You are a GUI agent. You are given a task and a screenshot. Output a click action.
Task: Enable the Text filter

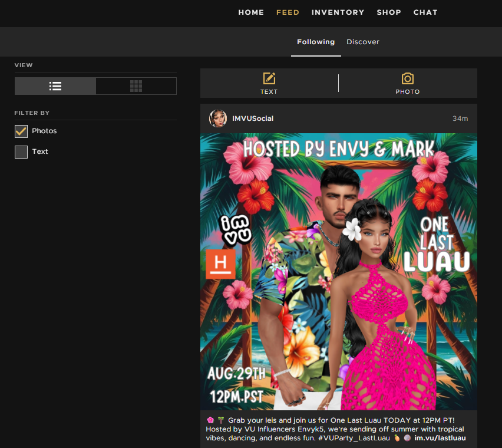(x=21, y=151)
